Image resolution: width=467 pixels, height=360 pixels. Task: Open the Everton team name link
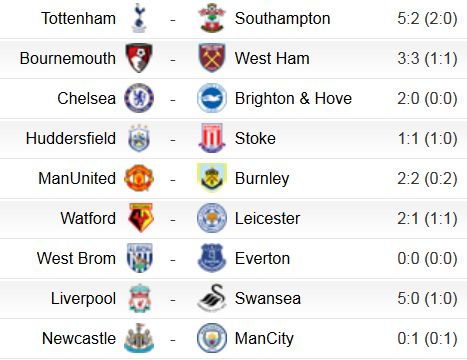pos(262,258)
